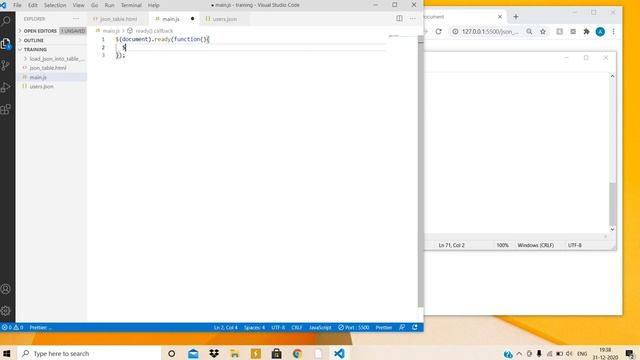640x360 pixels.
Task: Open the Manage gear icon in VS Code
Action: tap(6, 311)
